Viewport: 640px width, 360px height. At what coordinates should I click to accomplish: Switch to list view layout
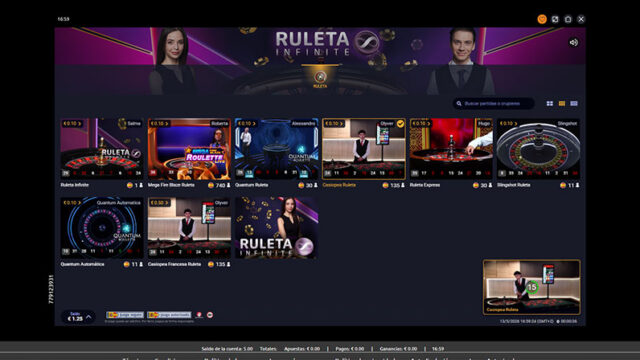coord(574,104)
